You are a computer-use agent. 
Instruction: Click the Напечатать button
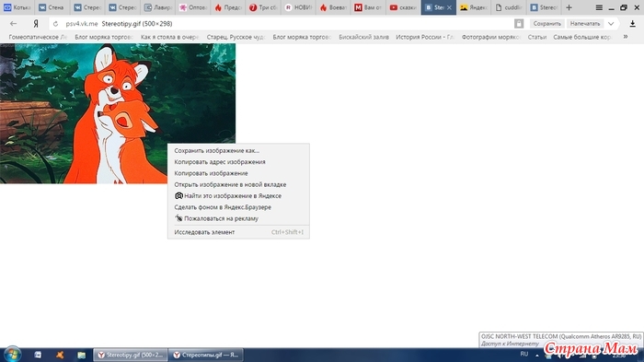click(x=585, y=24)
